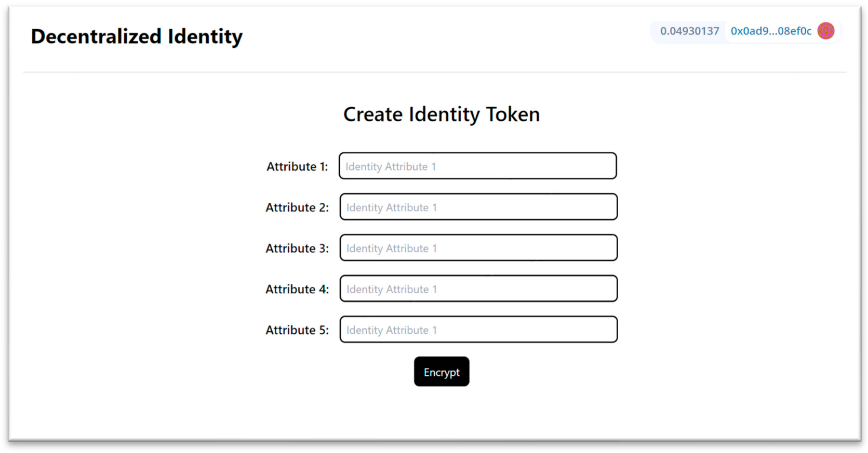Image resolution: width=868 pixels, height=453 pixels.
Task: Select the placeholder text in the last attribute box
Action: coord(392,330)
